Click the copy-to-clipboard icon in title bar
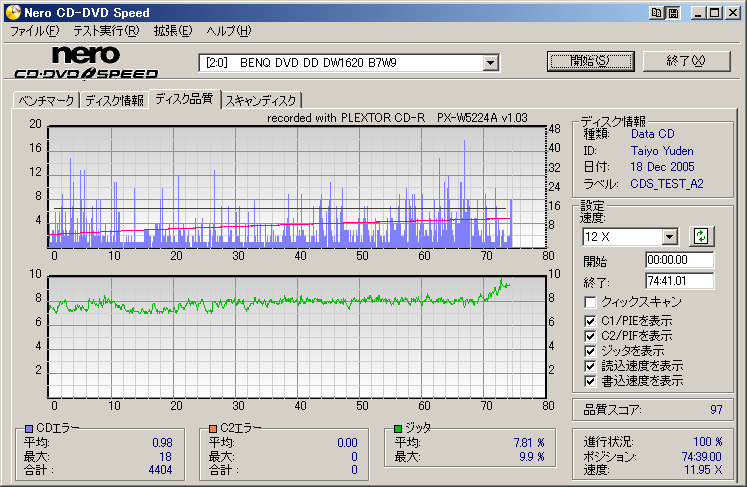 [656, 12]
